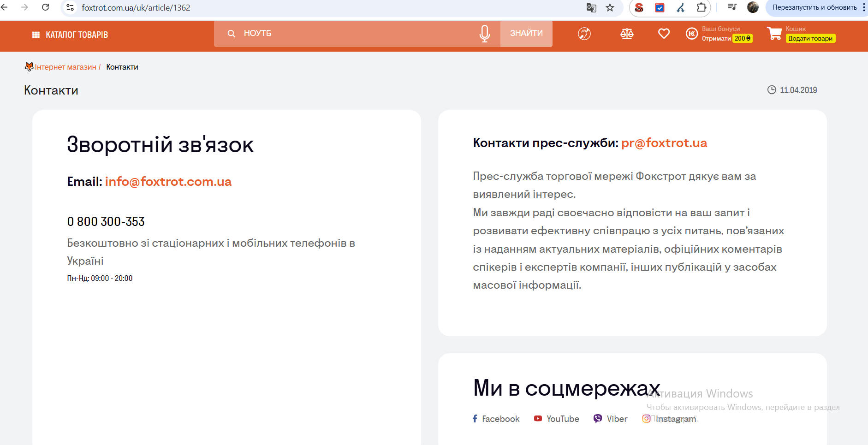This screenshot has width=868, height=445.
Task: Click the catalog grid icon
Action: point(36,35)
